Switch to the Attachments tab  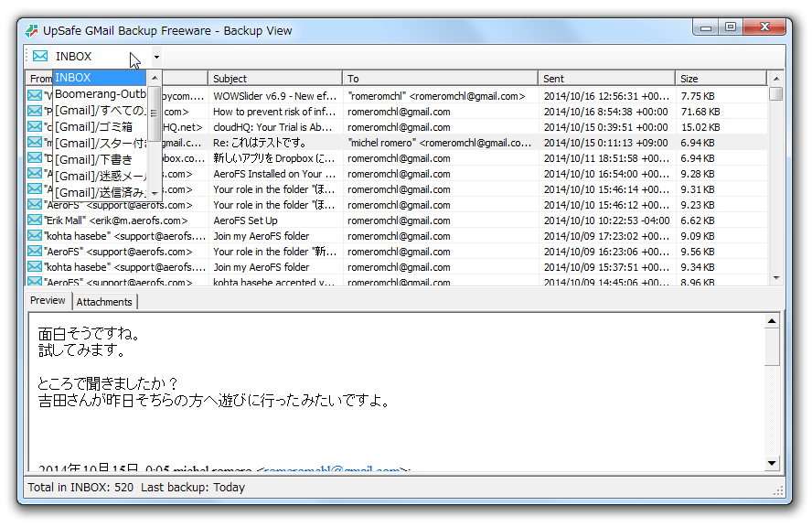point(104,302)
